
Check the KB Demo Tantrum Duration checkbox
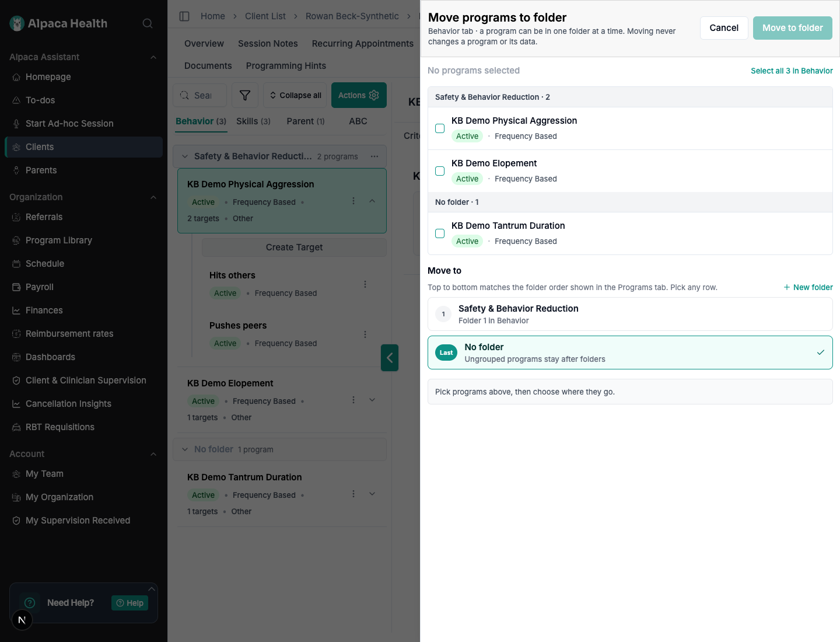point(440,233)
